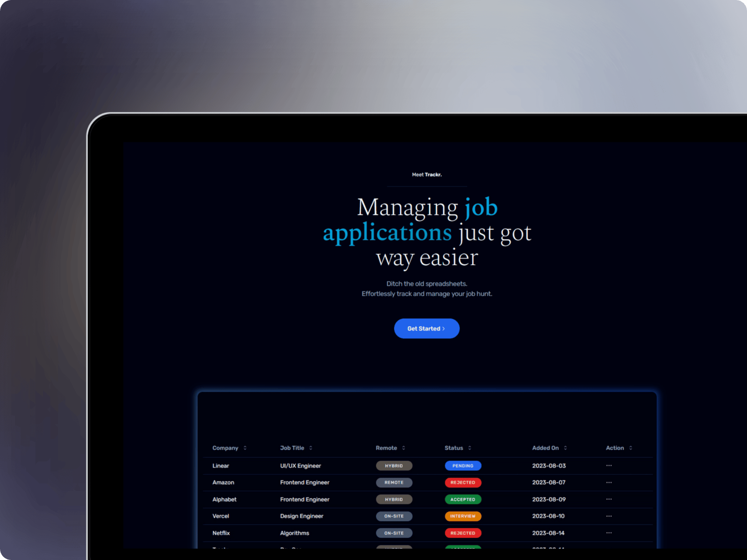Expand the Action menu for Amazon
This screenshot has height=560, width=747.
(x=609, y=482)
